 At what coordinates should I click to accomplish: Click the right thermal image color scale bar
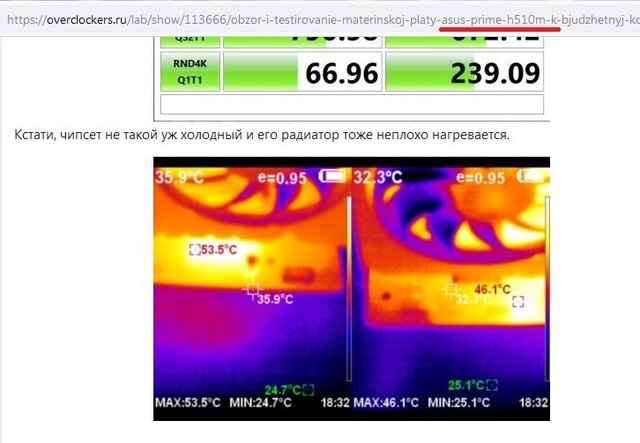coord(547,289)
